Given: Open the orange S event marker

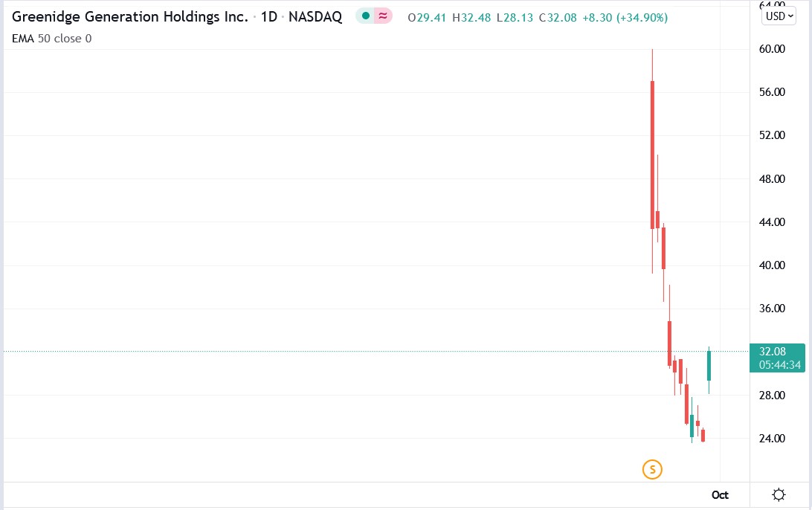Looking at the screenshot, I should 652,470.
